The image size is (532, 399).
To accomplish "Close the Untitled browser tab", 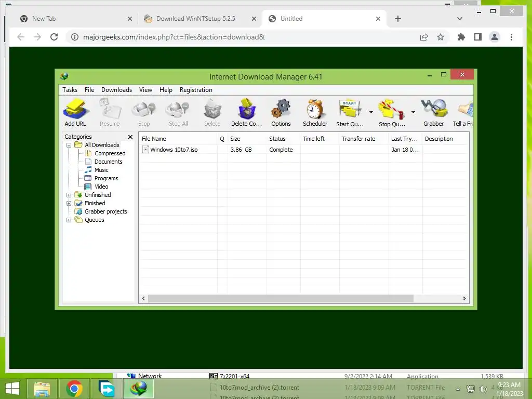I will 378,19.
